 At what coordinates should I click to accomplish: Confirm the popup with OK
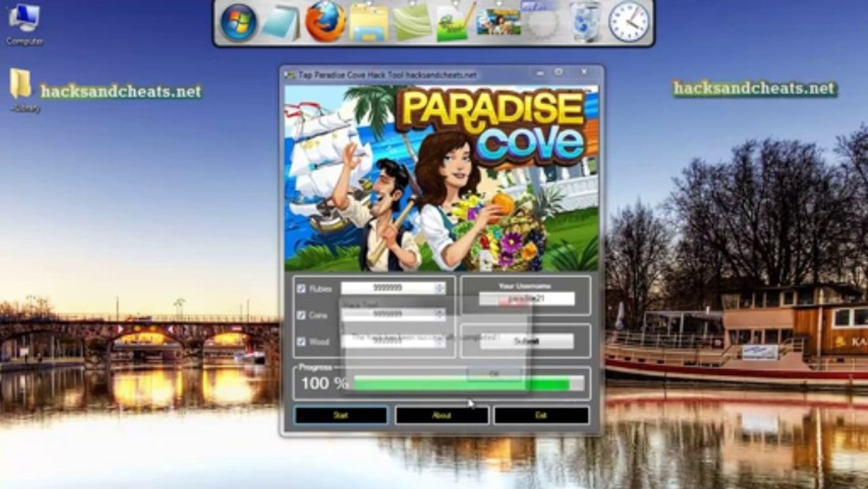pos(494,374)
